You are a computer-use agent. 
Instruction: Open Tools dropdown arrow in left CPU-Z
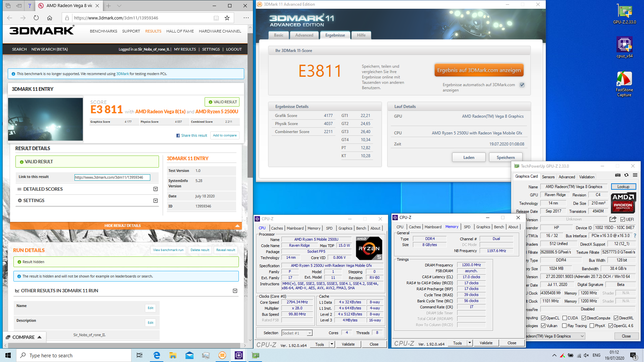pos(332,344)
